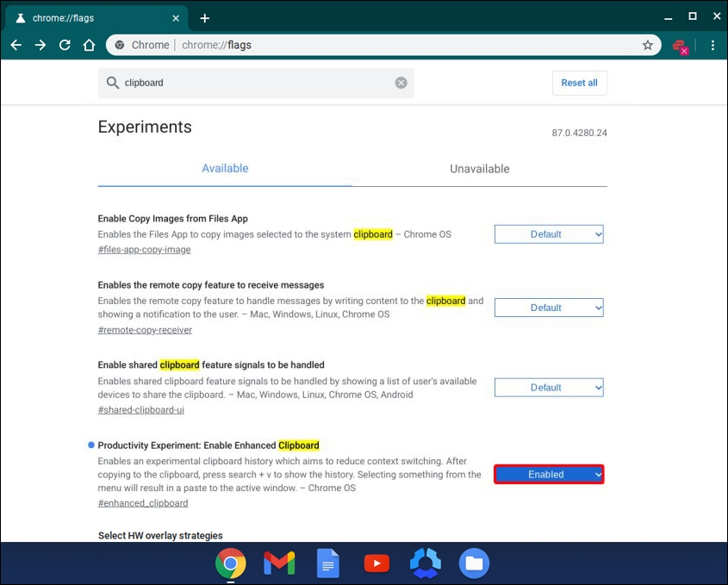Open the Files app from the shelf

[474, 563]
